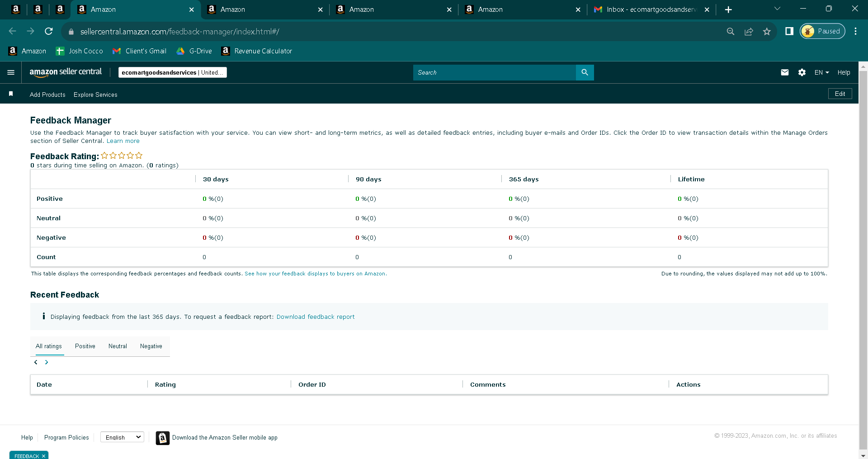
Task: Select the Positive feedback tab
Action: [x=85, y=346]
